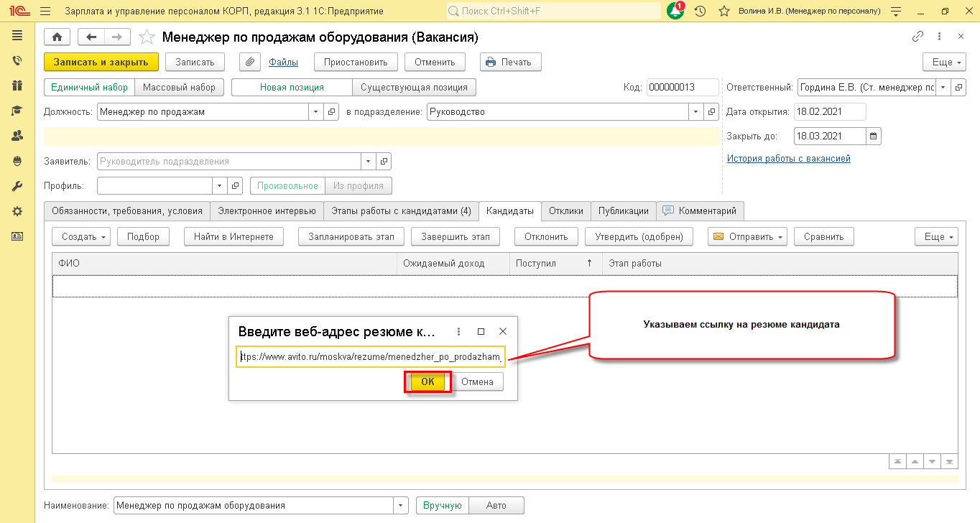980x523 pixels.
Task: Jump to the last row with the bottom arrow
Action: (x=950, y=461)
